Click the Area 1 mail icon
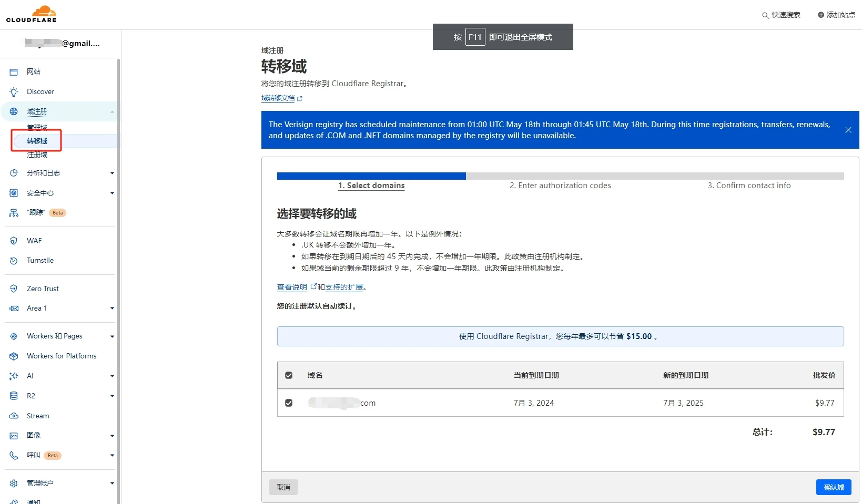Screen dimensions: 862x504 14,308
